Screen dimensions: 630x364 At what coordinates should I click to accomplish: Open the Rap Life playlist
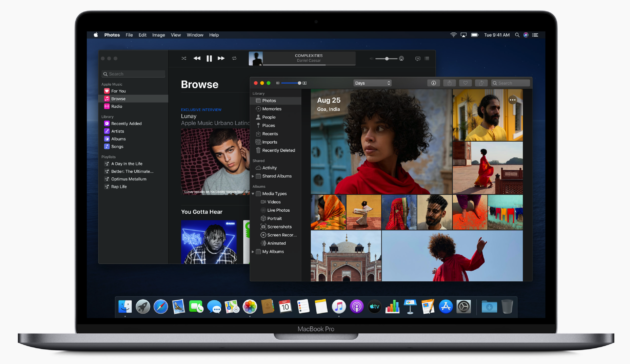pos(133,186)
